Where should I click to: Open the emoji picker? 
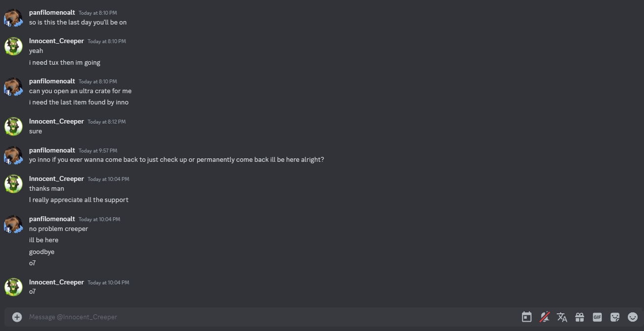[x=633, y=317]
